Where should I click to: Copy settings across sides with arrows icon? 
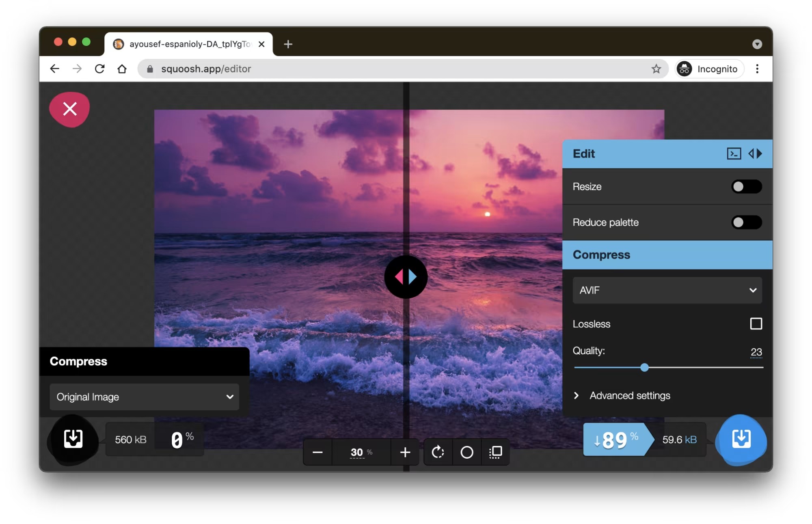[756, 154]
